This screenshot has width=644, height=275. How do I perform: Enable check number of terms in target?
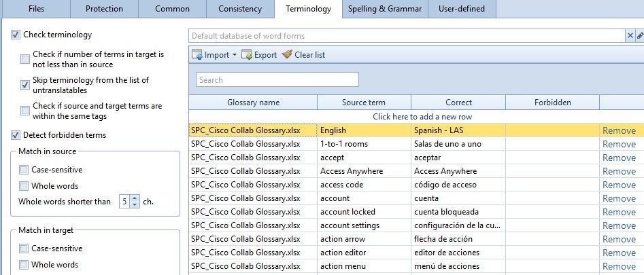coord(25,60)
